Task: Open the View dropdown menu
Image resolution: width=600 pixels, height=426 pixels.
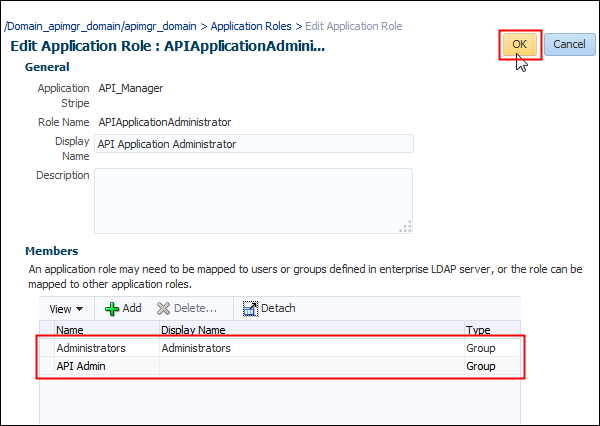Action: point(66,309)
